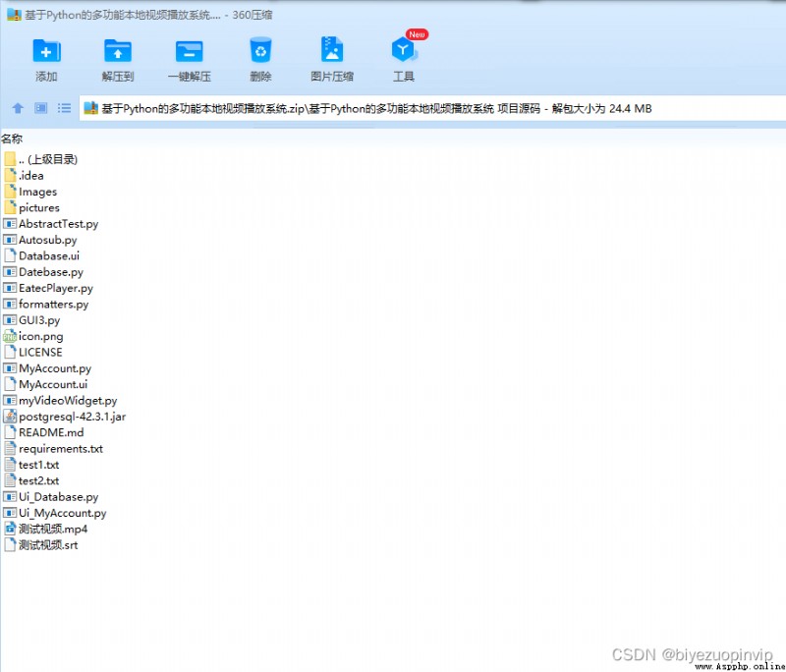
Task: Select the MyAccount.ui file icon
Action: [x=10, y=384]
